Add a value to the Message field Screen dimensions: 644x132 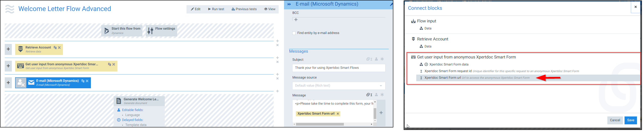point(381,113)
